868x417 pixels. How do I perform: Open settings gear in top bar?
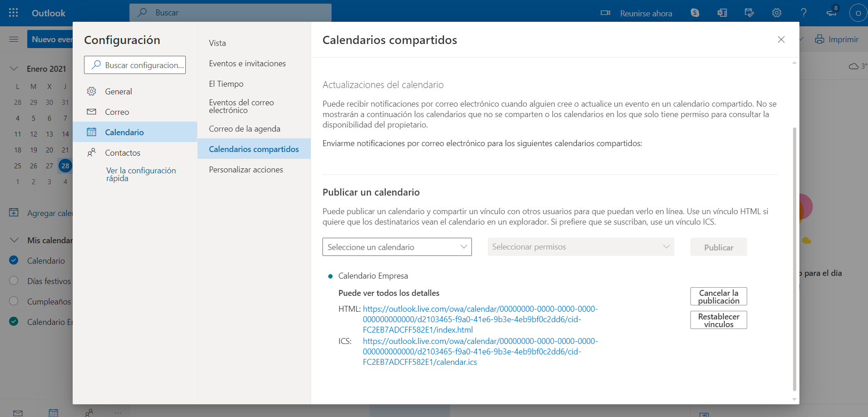pos(776,13)
